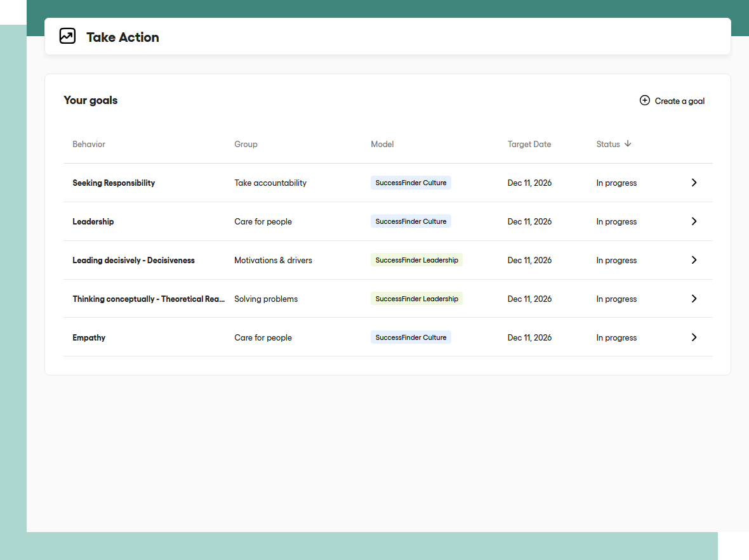Open Leadership goal row chevron
This screenshot has height=560, width=749.
tap(694, 221)
